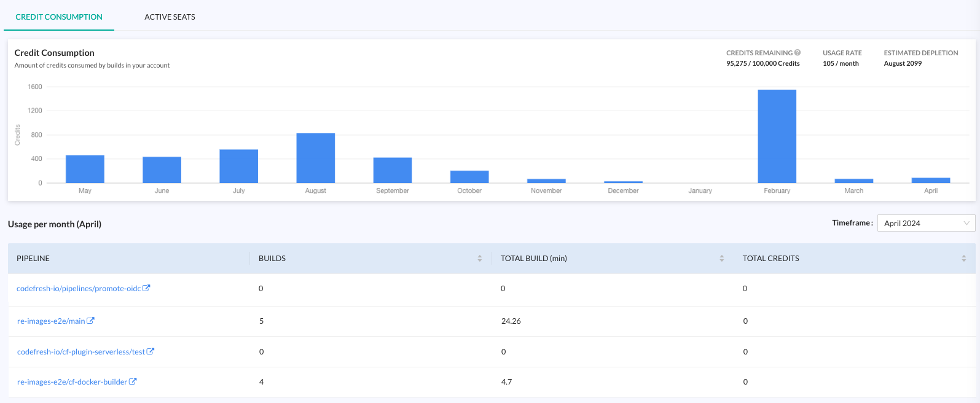This screenshot has height=403, width=980.
Task: Open external link icon beside promote-oidc pipeline
Action: tap(146, 288)
